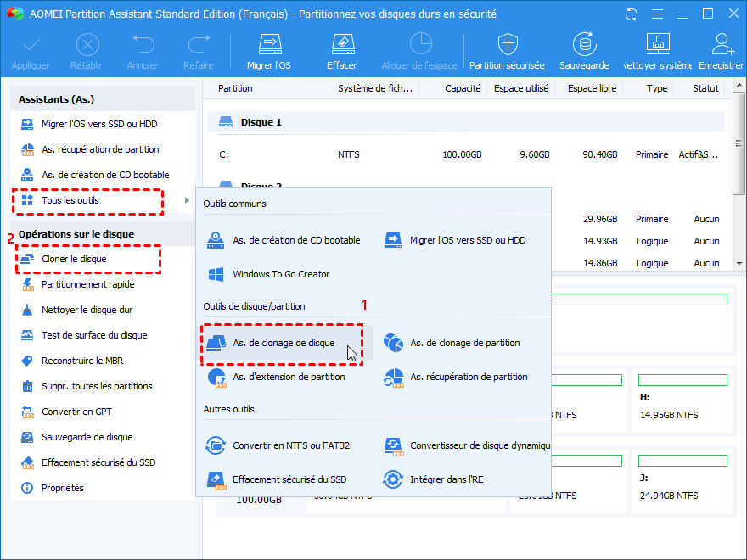Click the Convertir en NTFS ou FAT32 icon

pyautogui.click(x=216, y=445)
